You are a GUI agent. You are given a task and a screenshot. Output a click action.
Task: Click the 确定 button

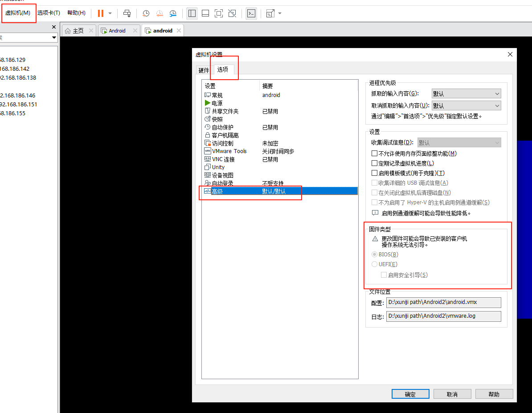point(410,394)
